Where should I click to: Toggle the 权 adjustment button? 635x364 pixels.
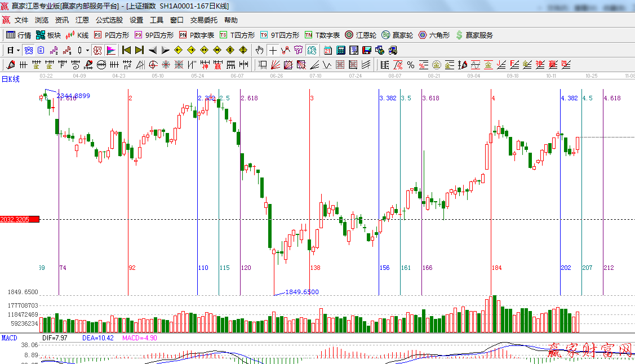pos(97,50)
